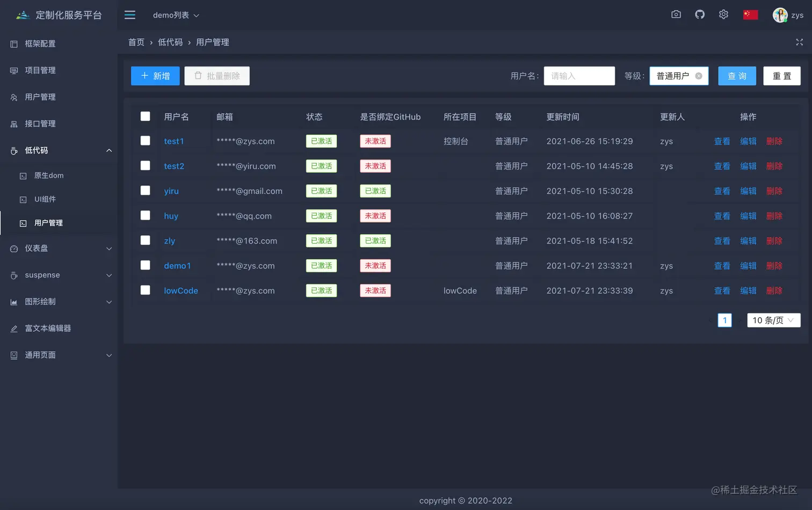Toggle fullscreen with the expand icon
Screen dimensions: 812x510
799,42
